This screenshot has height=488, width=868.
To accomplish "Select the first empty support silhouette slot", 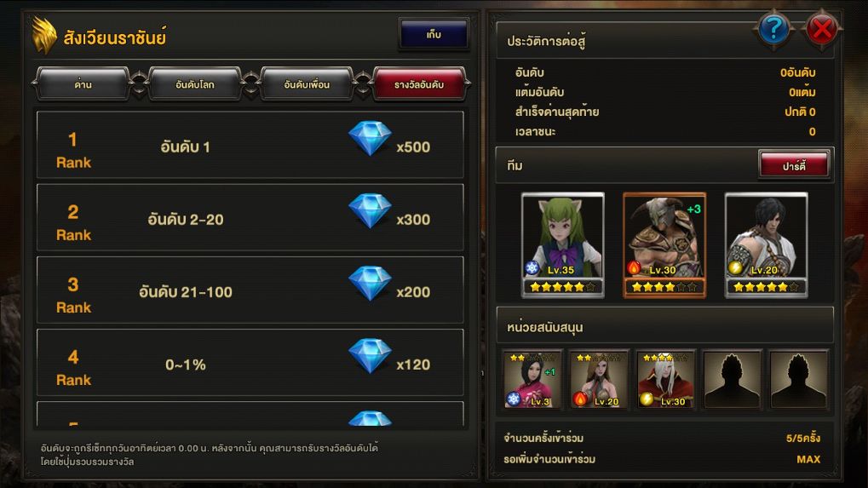I will click(x=732, y=380).
